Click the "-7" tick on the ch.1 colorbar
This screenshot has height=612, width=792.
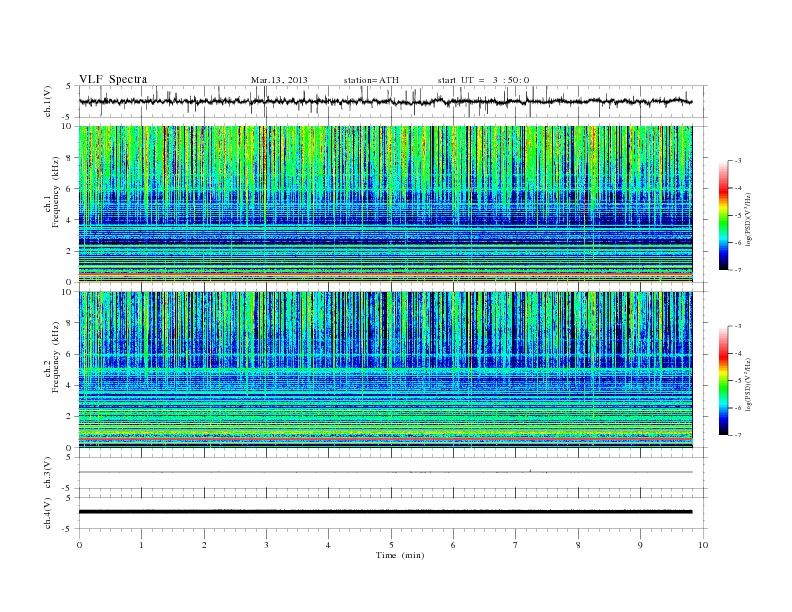point(738,270)
